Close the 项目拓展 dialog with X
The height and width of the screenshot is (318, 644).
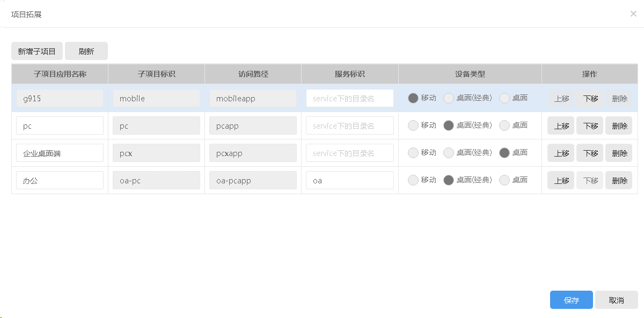click(x=633, y=14)
